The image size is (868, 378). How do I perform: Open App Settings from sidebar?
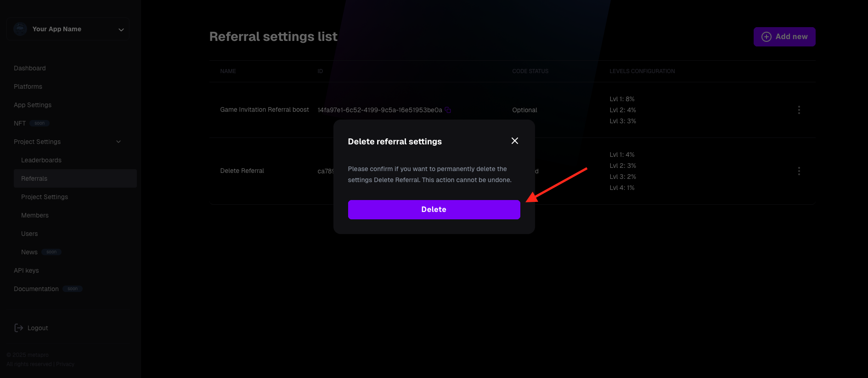coord(33,105)
